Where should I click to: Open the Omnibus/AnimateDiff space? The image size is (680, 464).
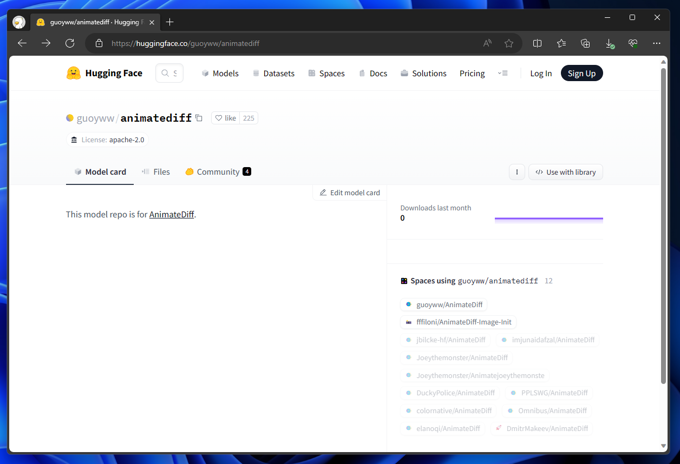[547, 411]
